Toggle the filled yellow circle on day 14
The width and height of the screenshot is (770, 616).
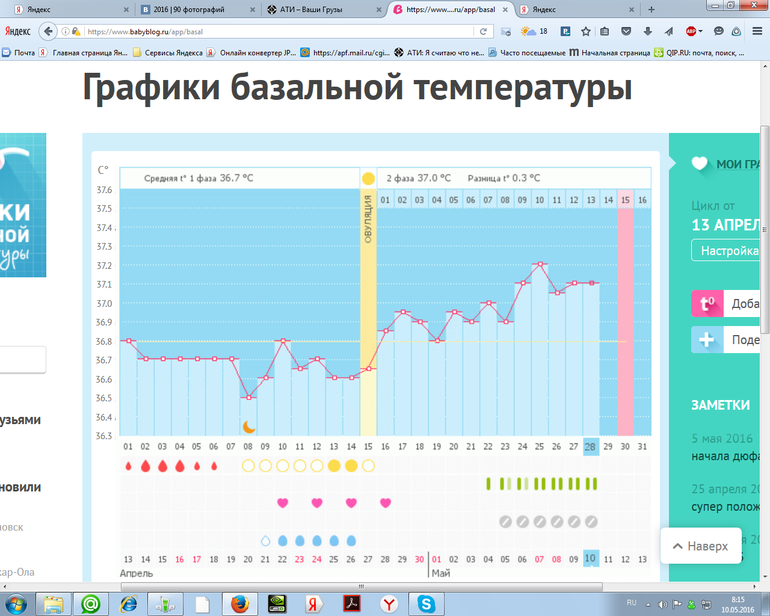tap(351, 466)
